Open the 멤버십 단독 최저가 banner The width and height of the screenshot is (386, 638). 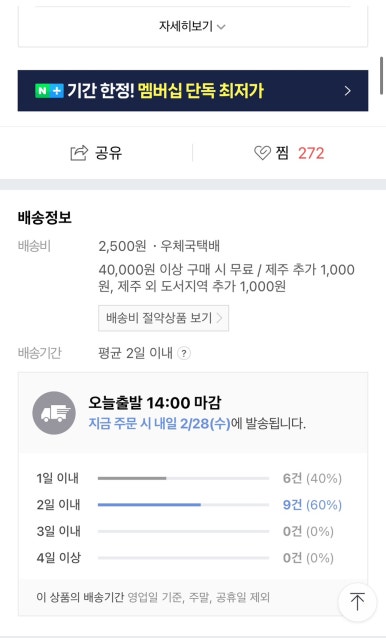pyautogui.click(x=193, y=90)
